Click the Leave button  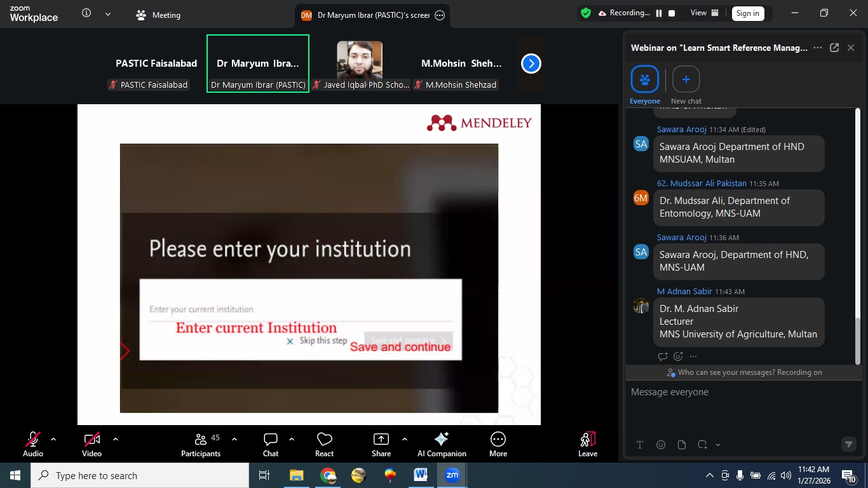pyautogui.click(x=587, y=443)
